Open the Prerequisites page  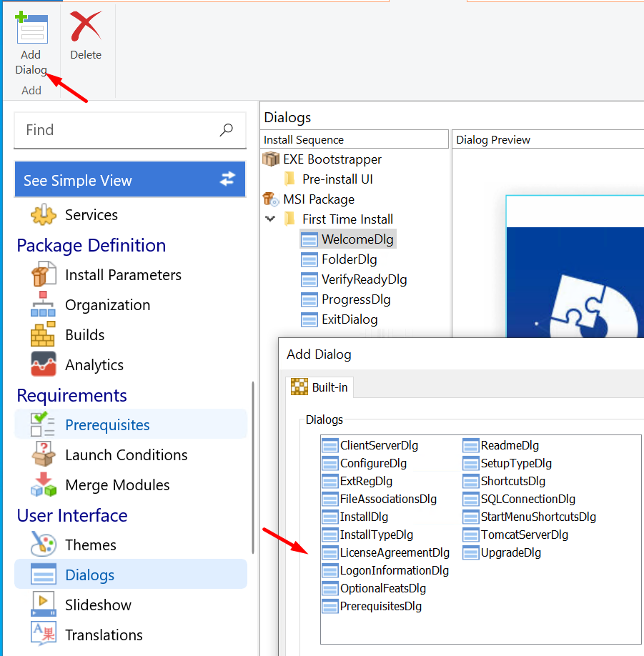click(x=107, y=424)
